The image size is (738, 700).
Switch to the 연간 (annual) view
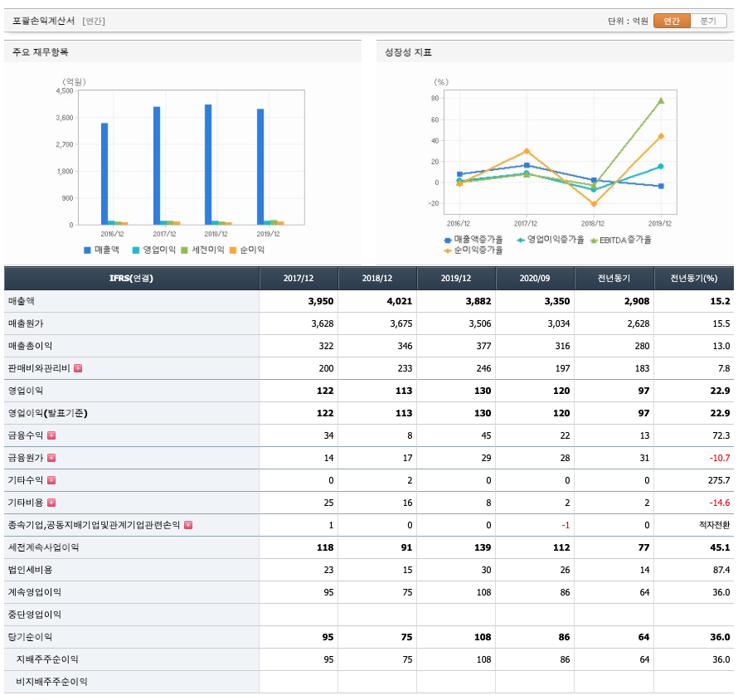click(672, 21)
